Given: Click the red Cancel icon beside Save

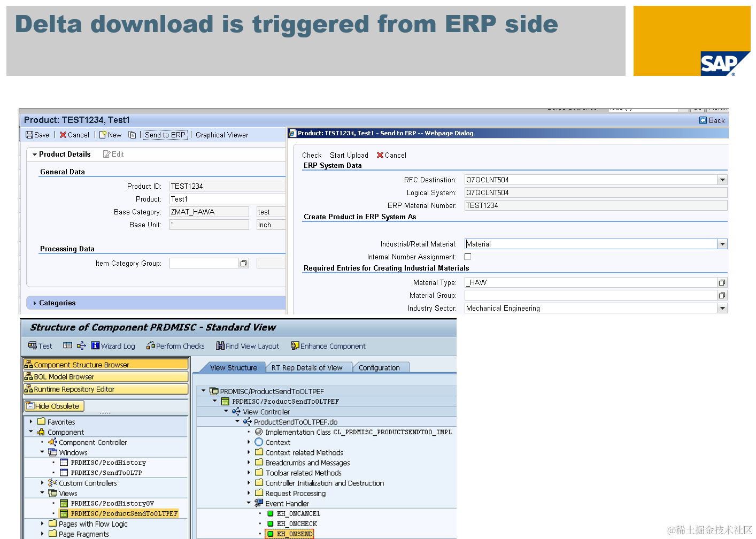Looking at the screenshot, I should (63, 135).
